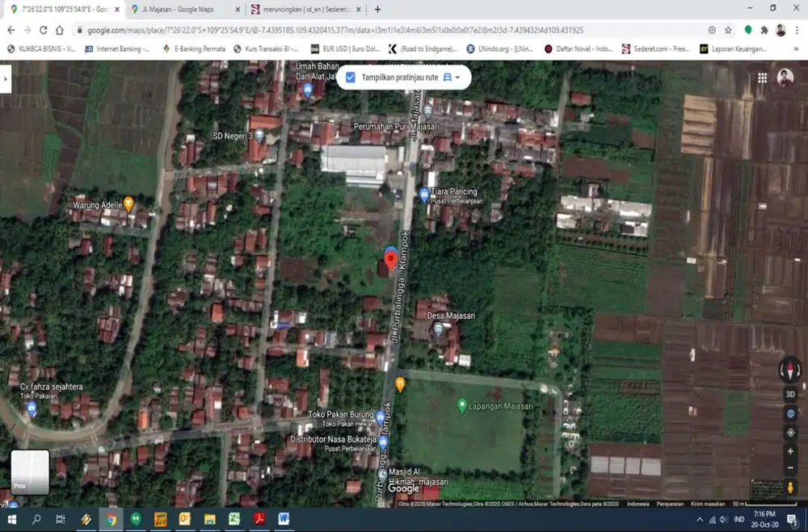Open File Explorer from the taskbar
This screenshot has width=808, height=532.
(x=209, y=519)
